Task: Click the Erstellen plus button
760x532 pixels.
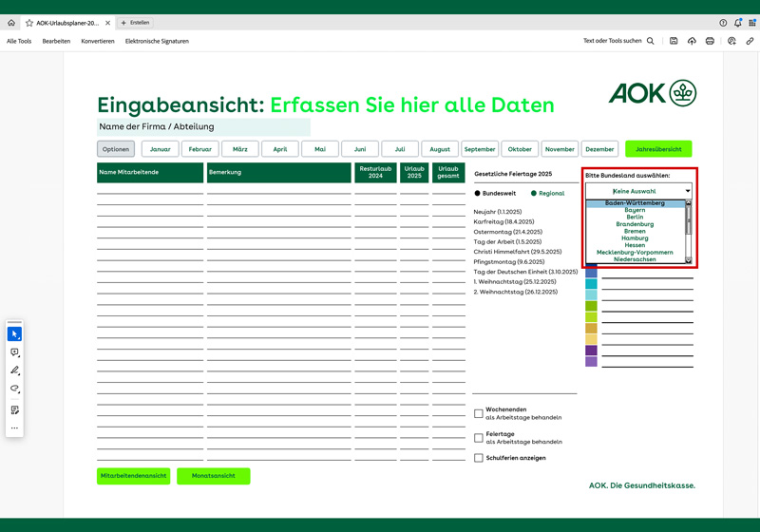Action: click(135, 23)
